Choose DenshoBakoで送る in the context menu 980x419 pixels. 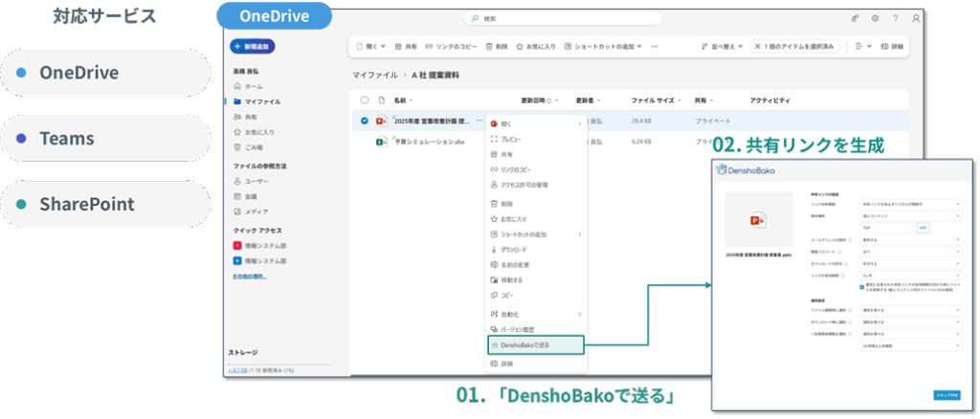535,345
